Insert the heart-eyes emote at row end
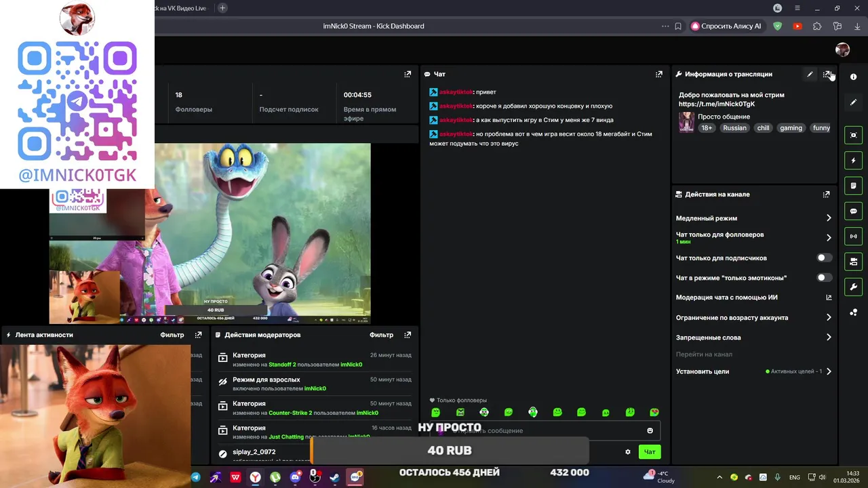 coord(654,412)
